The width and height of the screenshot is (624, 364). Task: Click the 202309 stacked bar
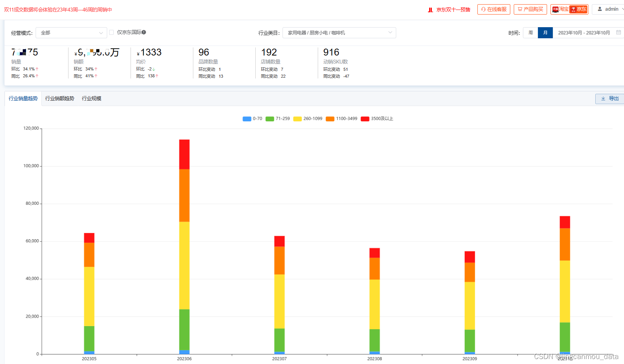click(x=470, y=303)
